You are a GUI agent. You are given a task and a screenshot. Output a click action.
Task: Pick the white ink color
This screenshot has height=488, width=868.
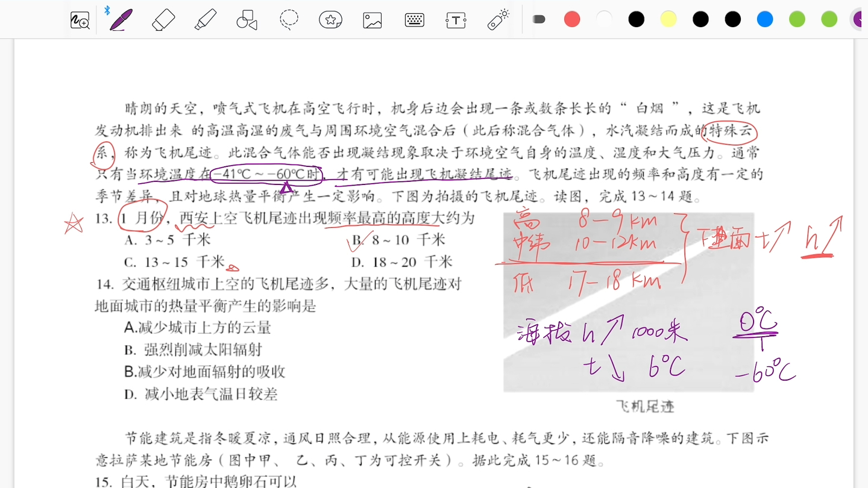pyautogui.click(x=604, y=19)
